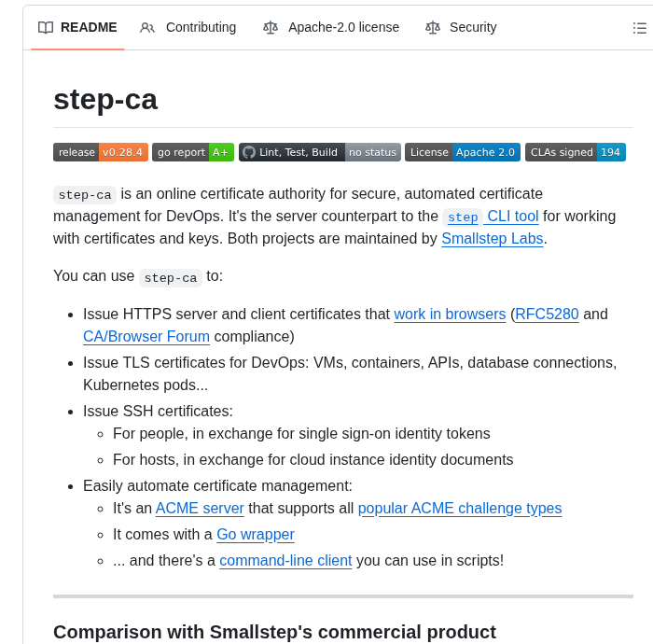Open the RFC5280 link
This screenshot has width=653, height=644.
click(x=547, y=315)
